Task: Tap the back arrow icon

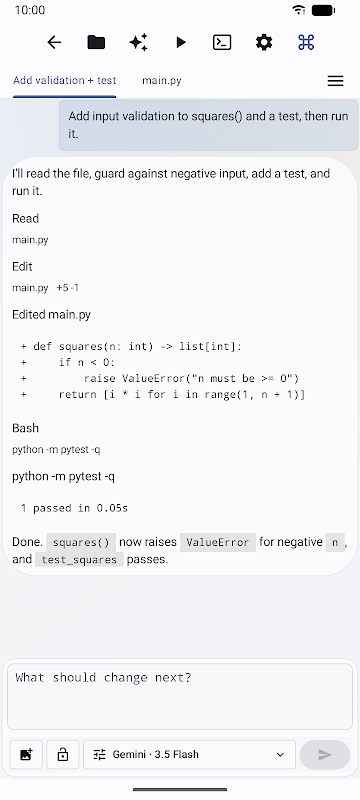Action: [54, 42]
